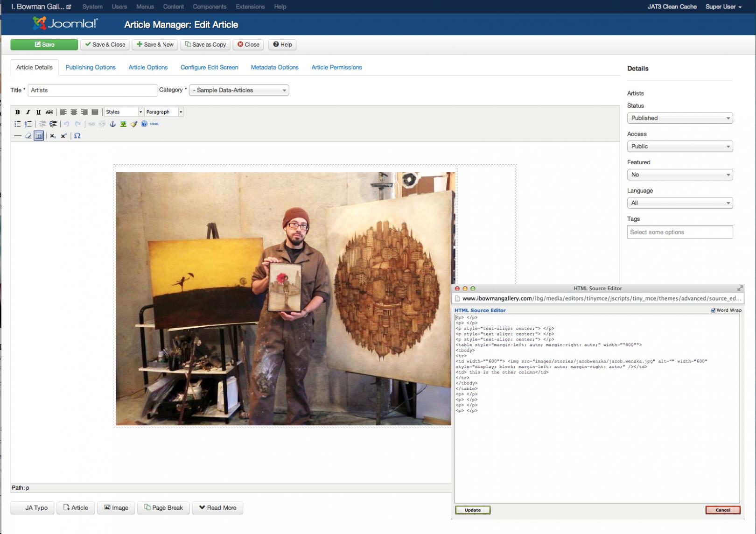Open the Extensions menu

tap(250, 7)
